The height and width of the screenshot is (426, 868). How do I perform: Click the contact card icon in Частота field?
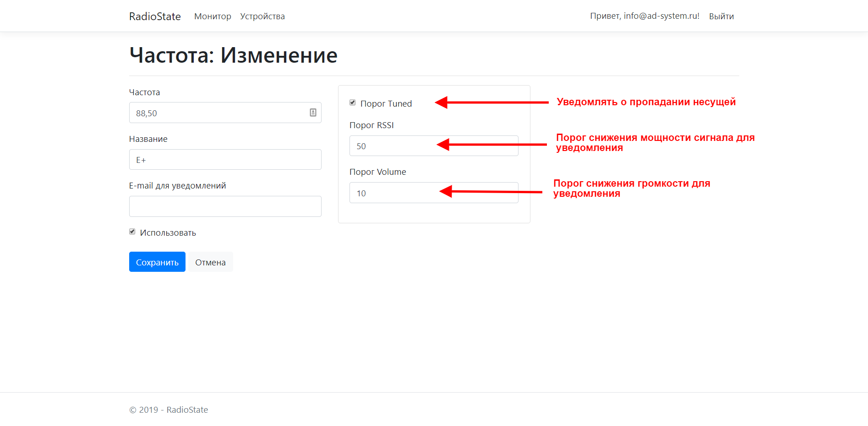313,113
